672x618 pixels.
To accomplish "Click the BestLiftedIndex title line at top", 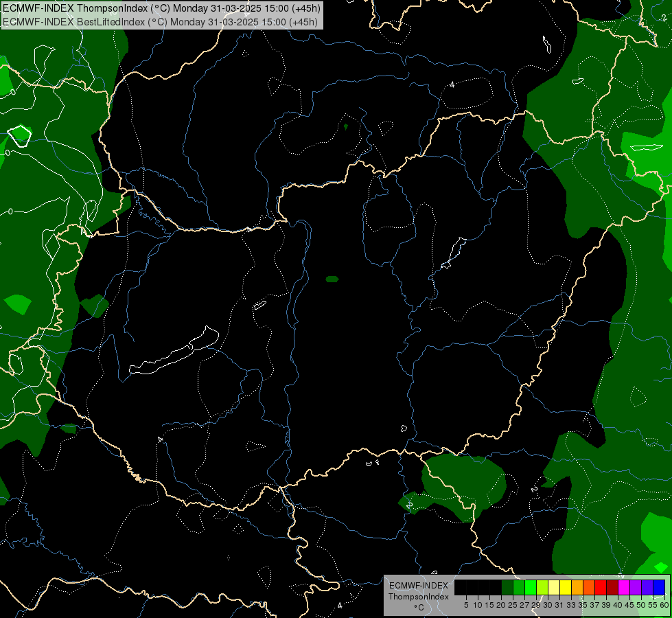I will coord(160,22).
